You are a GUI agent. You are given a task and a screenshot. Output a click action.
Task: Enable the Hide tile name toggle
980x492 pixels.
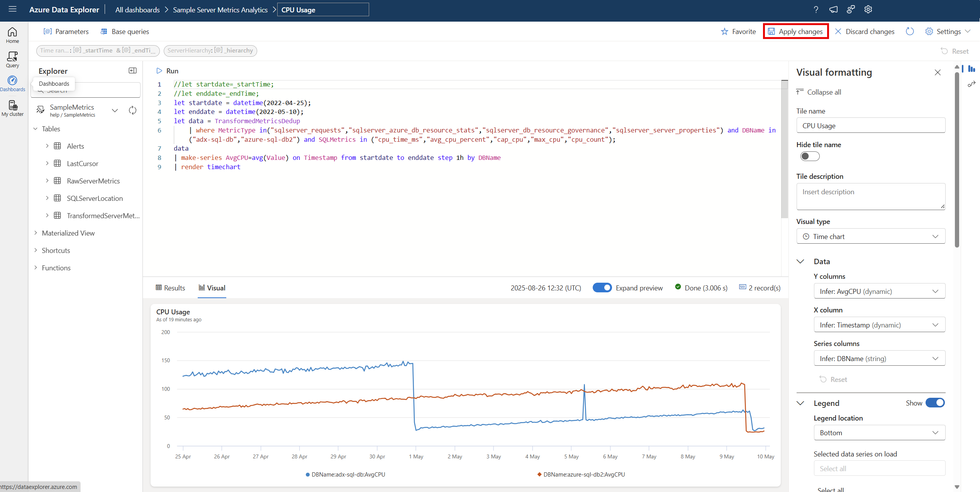click(810, 156)
